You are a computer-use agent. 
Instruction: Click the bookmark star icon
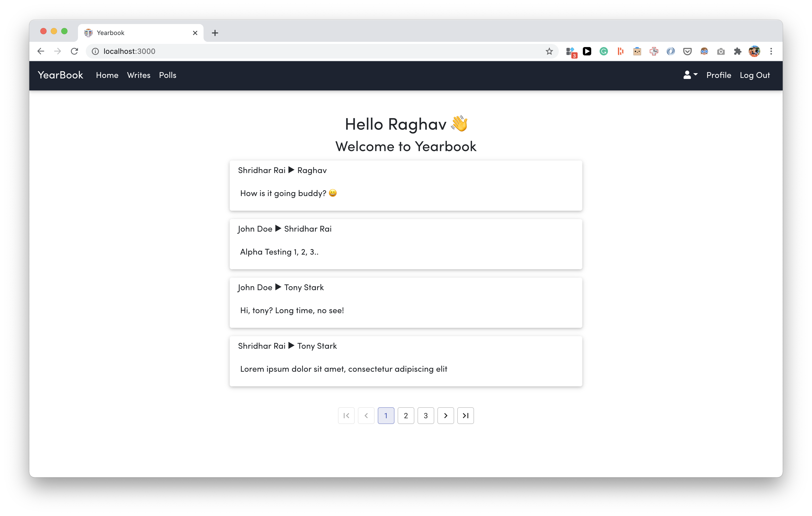549,51
